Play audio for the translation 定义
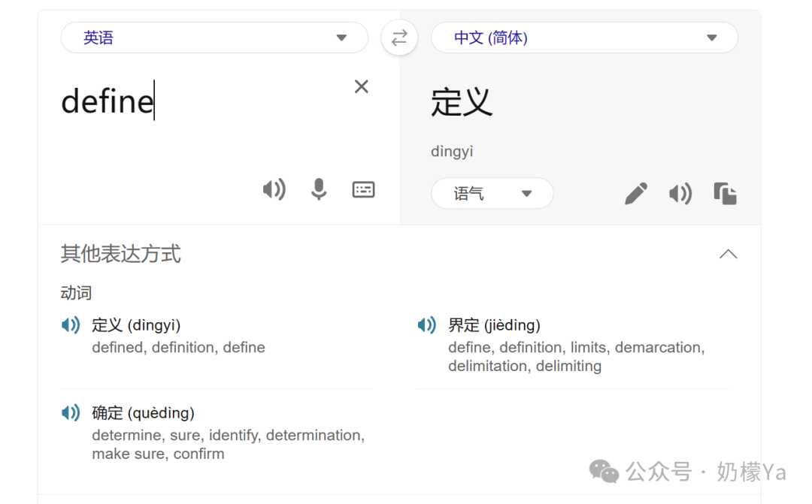812x504 pixels. 680,193
